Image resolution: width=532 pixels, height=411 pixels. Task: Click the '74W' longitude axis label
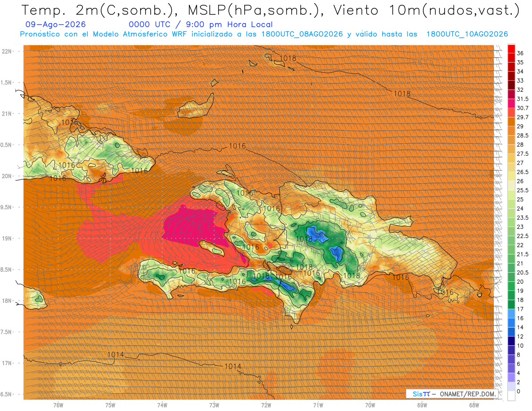pos(162,405)
